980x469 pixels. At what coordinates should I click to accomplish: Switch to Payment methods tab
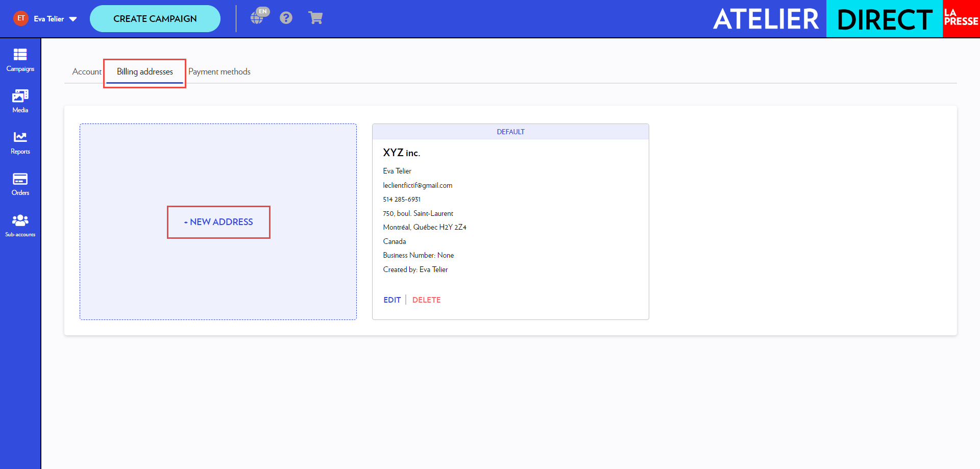tap(219, 72)
